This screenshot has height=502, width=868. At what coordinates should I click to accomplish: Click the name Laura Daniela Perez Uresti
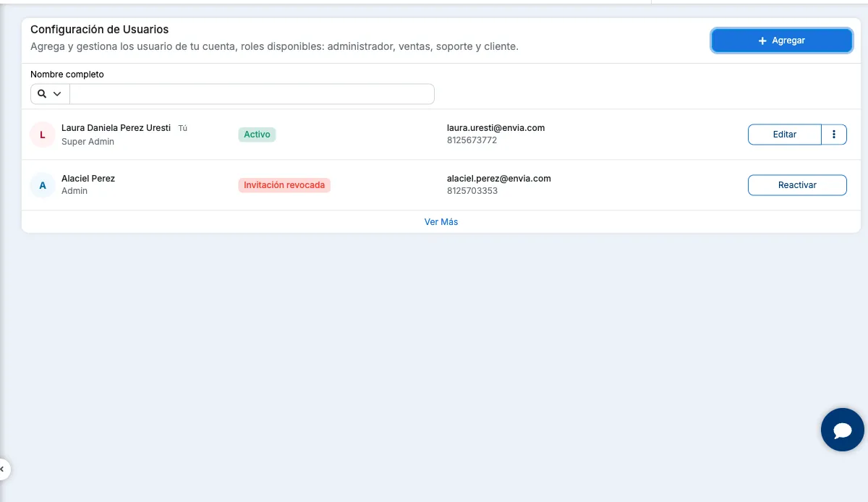point(116,128)
